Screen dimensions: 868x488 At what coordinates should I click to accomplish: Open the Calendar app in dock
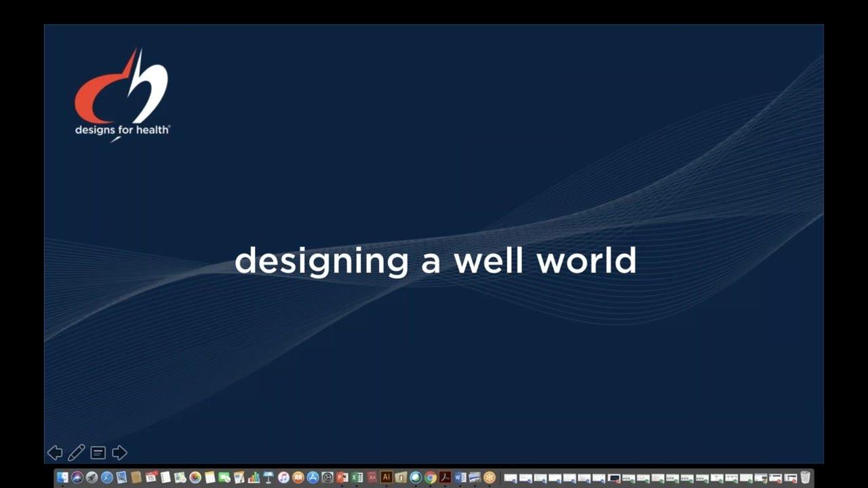(x=151, y=478)
